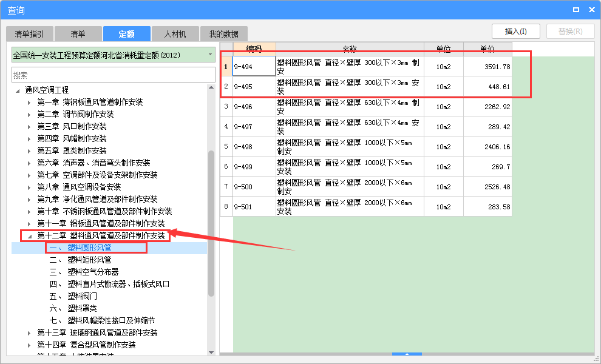This screenshot has height=364, width=601.
Task: Select code cell 9-496
Action: [x=254, y=107]
